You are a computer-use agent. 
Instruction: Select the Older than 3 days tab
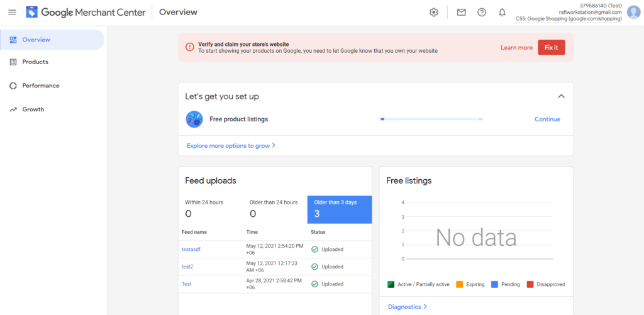(x=340, y=209)
